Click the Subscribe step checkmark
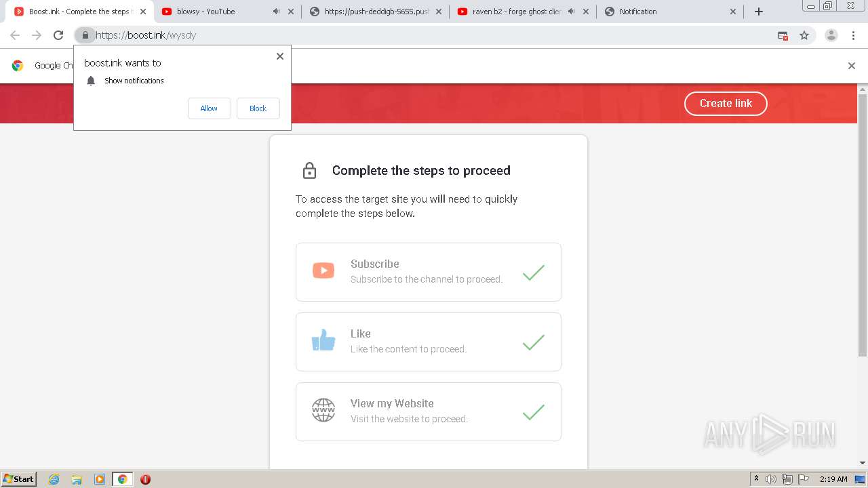868x488 pixels. [x=534, y=272]
